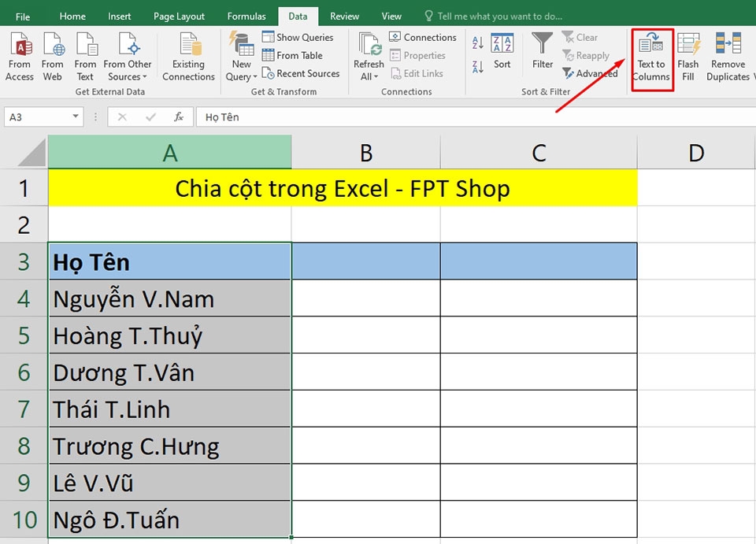Click the Name Box showing A3
Screen dimensions: 756x544
[x=38, y=117]
